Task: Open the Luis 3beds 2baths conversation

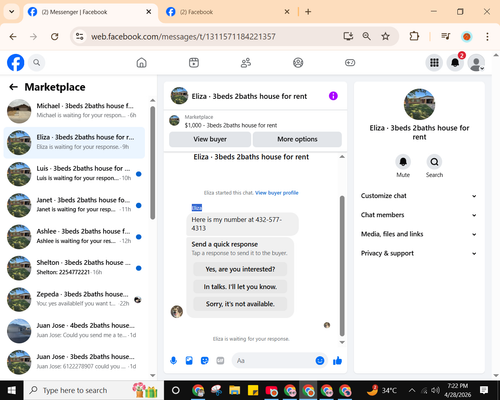Action: point(74,173)
